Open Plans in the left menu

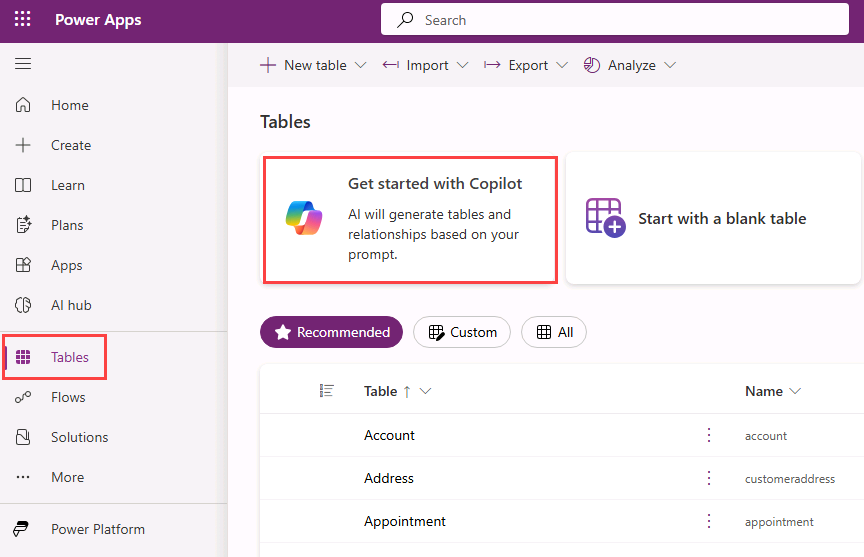pos(67,225)
